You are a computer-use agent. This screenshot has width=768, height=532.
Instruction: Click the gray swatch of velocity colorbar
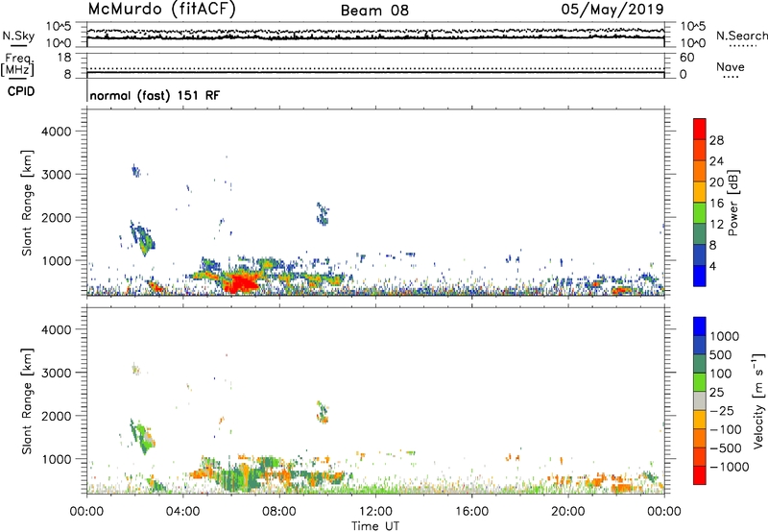click(x=700, y=400)
